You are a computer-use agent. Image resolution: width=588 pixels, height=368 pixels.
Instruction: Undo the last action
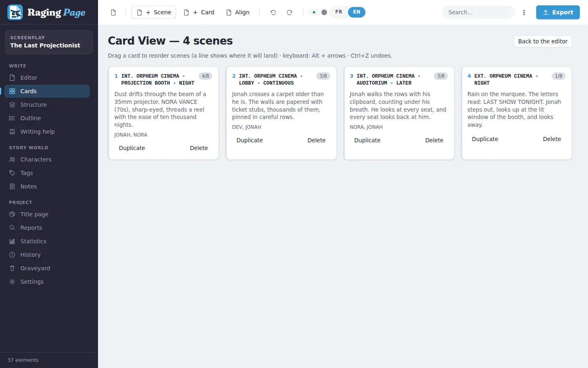[273, 12]
